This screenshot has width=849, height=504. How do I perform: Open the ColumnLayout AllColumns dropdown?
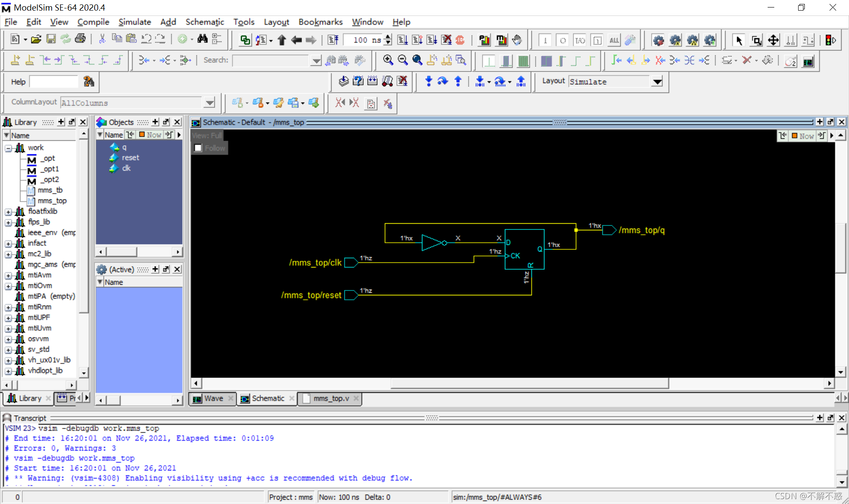pos(209,102)
